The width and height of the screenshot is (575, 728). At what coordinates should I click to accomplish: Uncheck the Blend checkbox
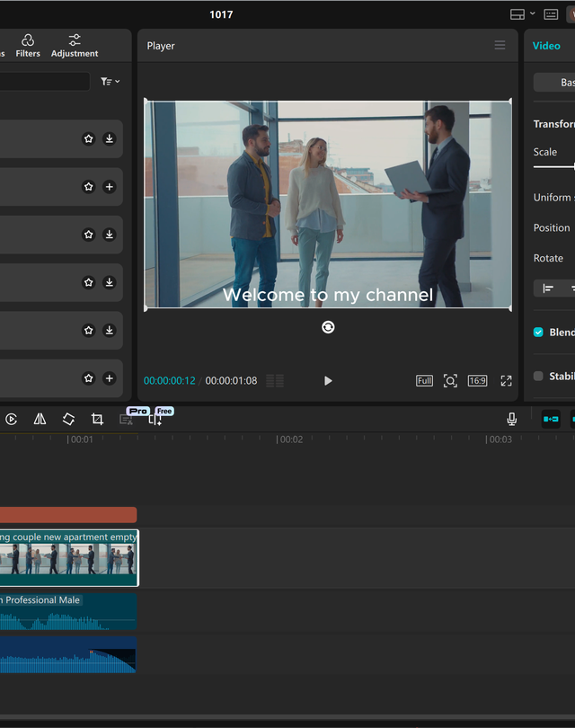coord(539,332)
